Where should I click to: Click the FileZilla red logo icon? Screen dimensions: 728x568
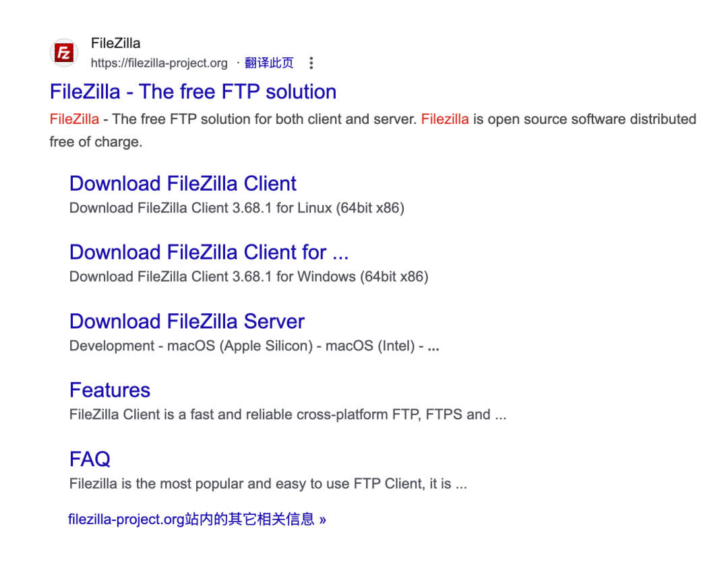(64, 53)
